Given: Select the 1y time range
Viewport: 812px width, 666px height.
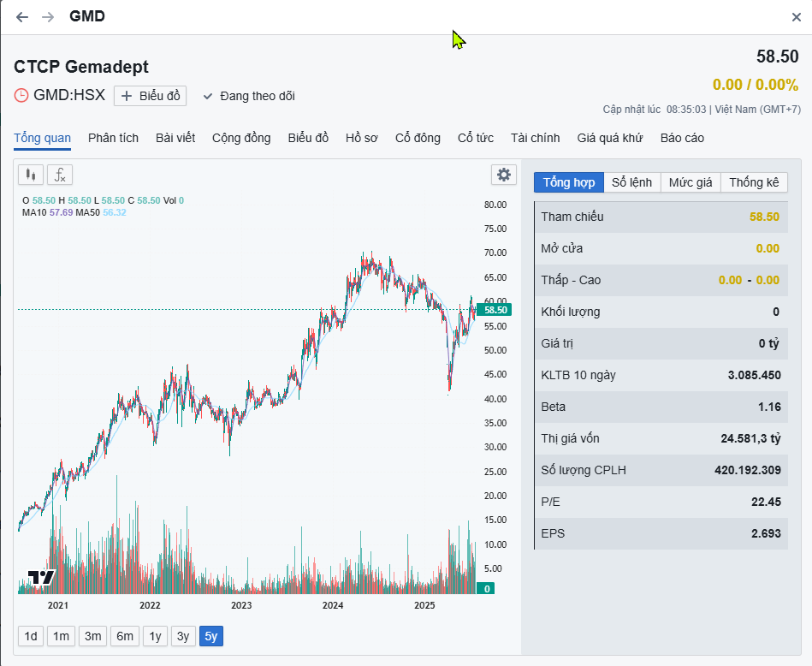Looking at the screenshot, I should click(154, 636).
